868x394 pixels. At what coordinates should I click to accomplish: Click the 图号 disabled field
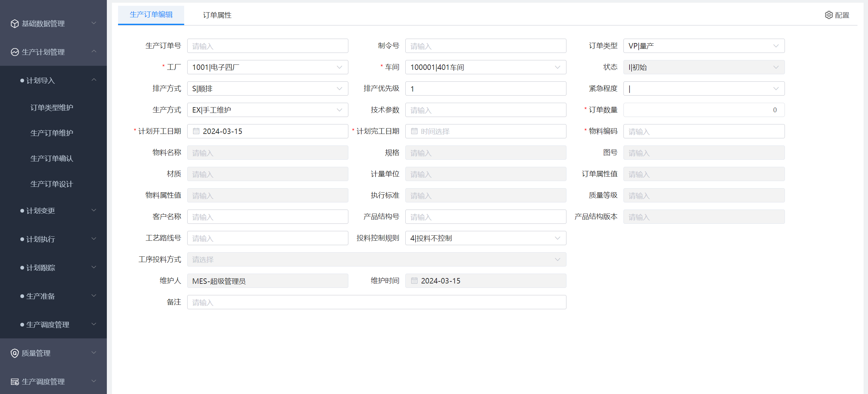[x=704, y=153]
